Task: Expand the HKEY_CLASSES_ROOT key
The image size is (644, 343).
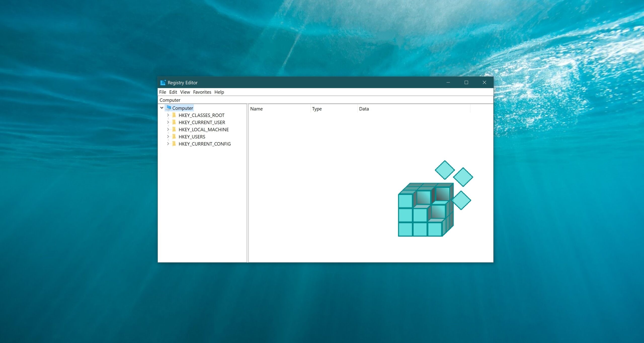Action: pos(168,115)
